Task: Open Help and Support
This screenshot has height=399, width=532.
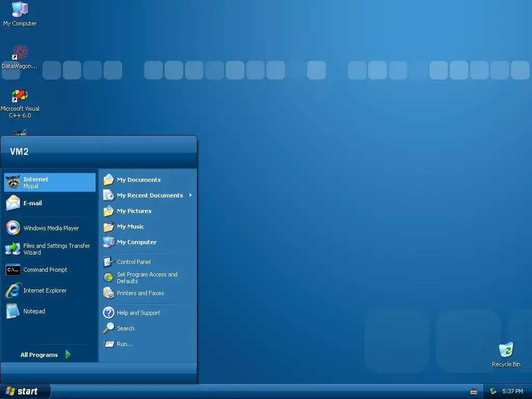Action: 148,313
